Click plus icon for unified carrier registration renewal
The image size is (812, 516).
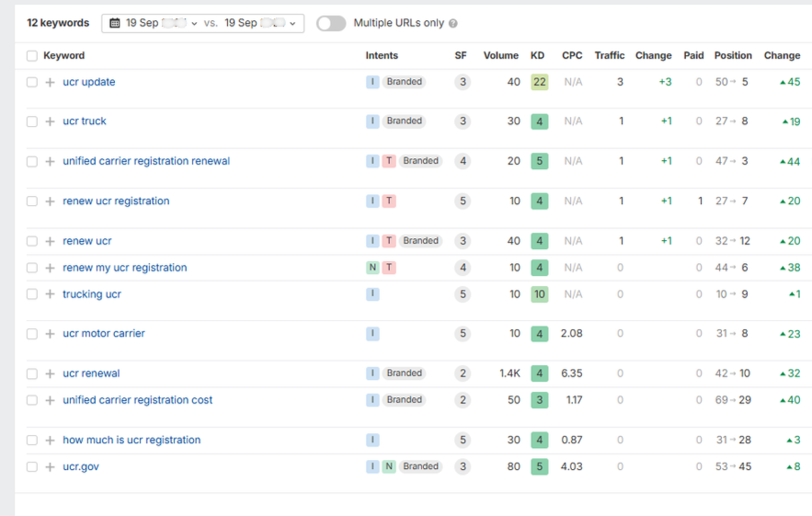click(50, 162)
